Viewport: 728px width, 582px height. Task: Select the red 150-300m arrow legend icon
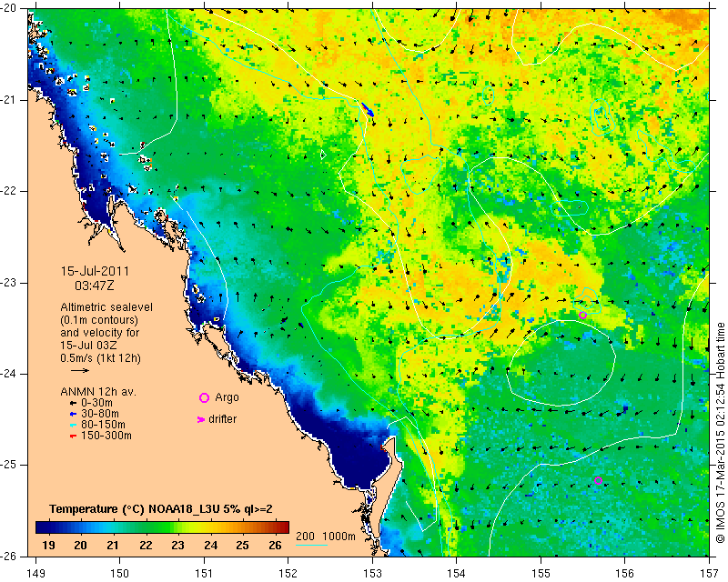coord(73,436)
